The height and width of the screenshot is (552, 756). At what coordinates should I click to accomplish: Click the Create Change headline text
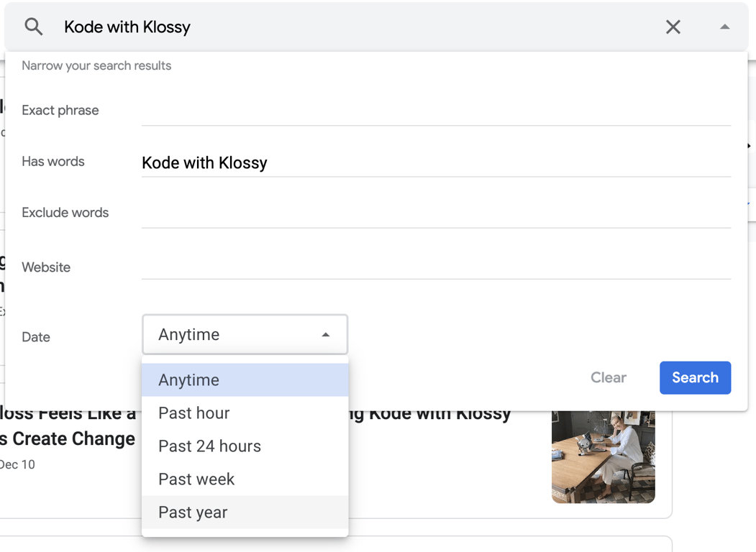point(68,439)
